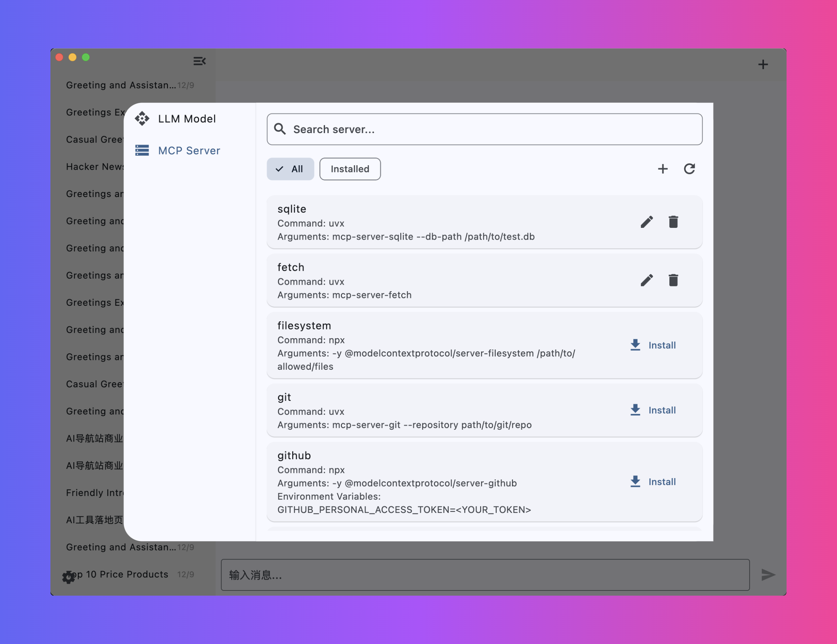Delete the sqlite server
The width and height of the screenshot is (837, 644).
click(673, 222)
